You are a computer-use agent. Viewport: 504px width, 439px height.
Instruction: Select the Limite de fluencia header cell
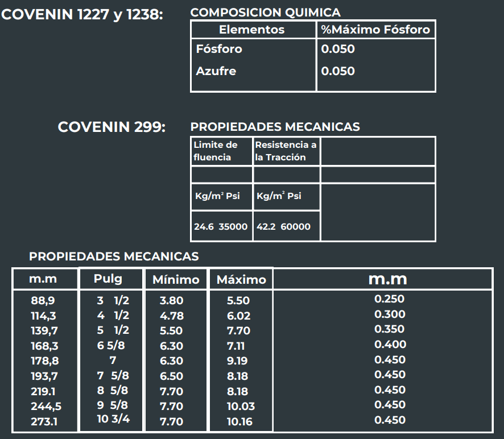coord(216,151)
